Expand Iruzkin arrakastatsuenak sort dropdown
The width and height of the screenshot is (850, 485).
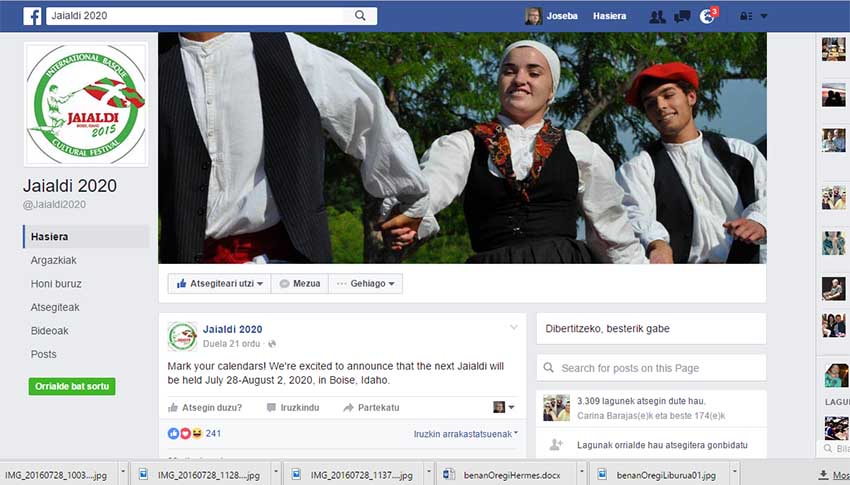point(466,434)
